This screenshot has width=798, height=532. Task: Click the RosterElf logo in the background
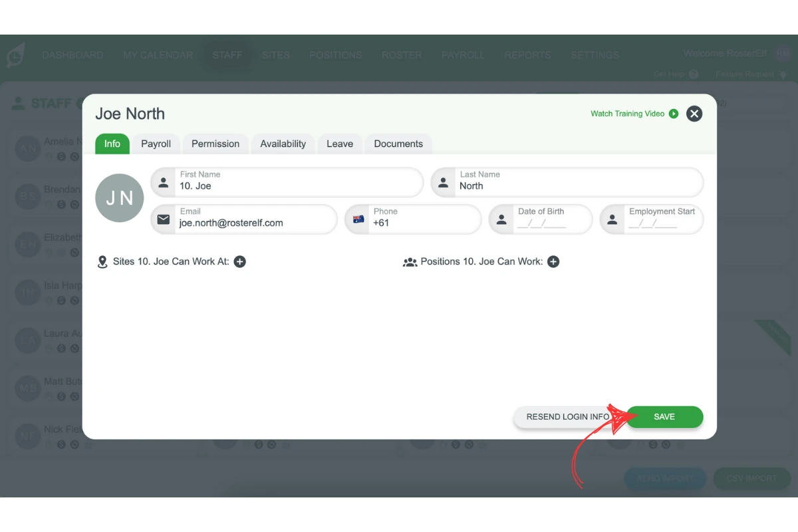click(x=15, y=55)
